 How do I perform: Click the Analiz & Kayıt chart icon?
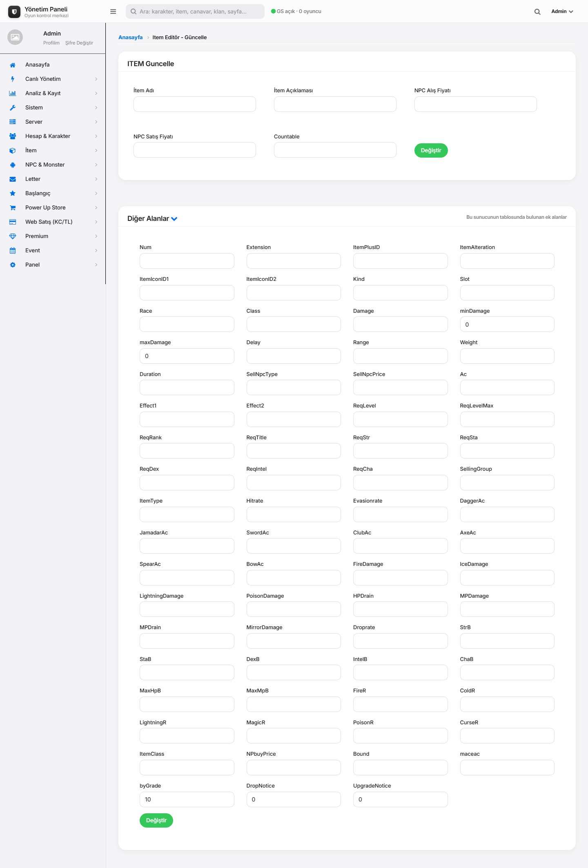click(x=13, y=93)
